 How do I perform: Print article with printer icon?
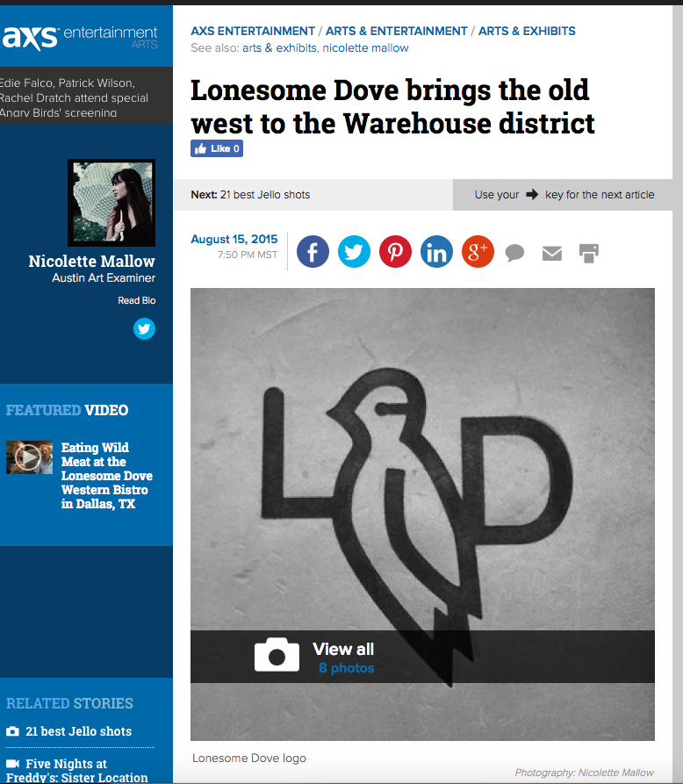[589, 254]
